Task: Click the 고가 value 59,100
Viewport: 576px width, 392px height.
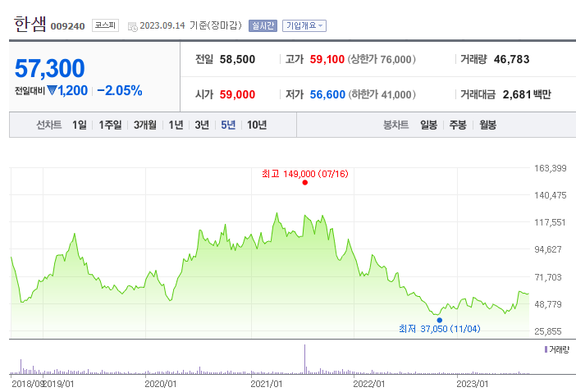Action: [327, 59]
